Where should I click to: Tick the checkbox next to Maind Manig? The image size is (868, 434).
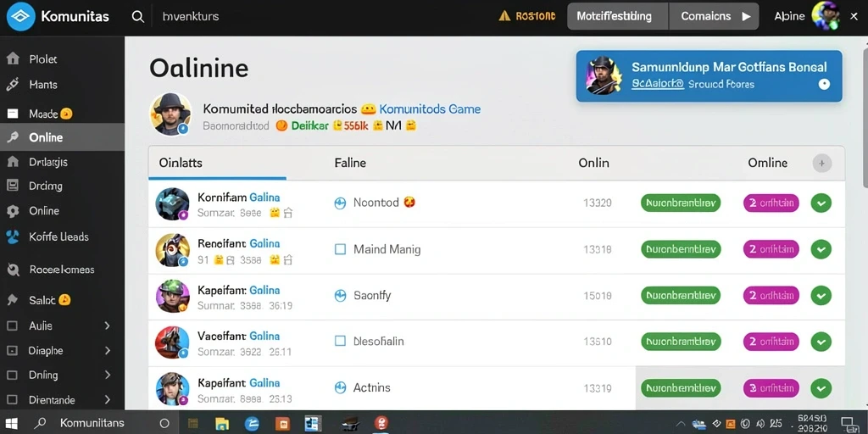pyautogui.click(x=341, y=249)
